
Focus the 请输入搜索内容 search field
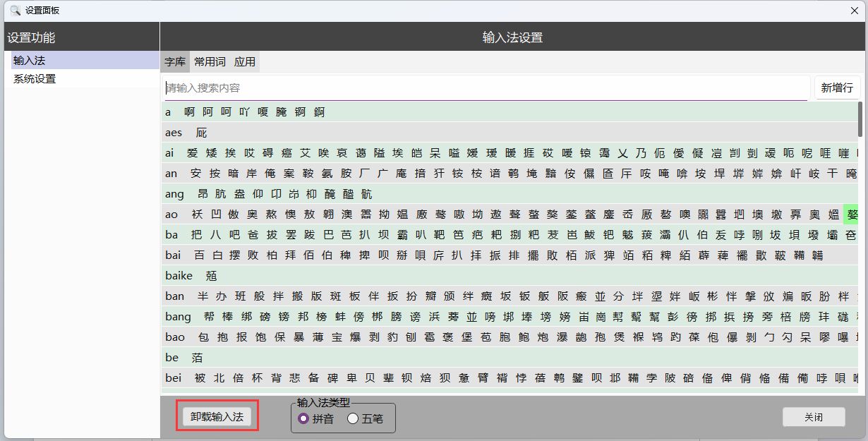point(486,88)
